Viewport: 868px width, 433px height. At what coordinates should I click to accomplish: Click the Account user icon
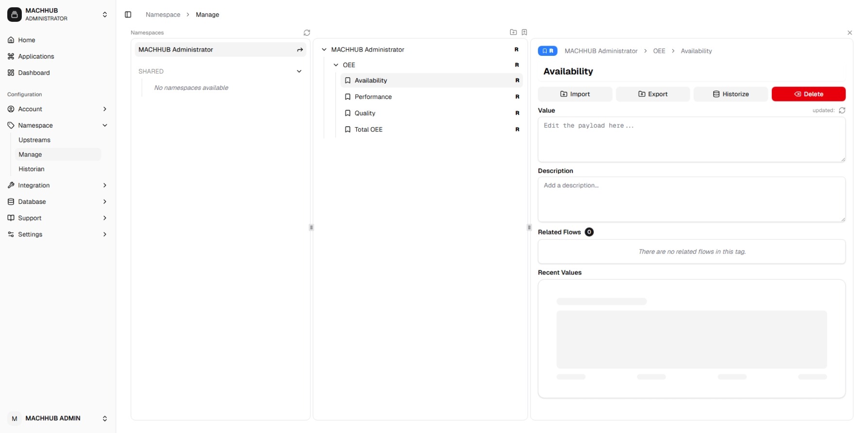click(x=11, y=109)
